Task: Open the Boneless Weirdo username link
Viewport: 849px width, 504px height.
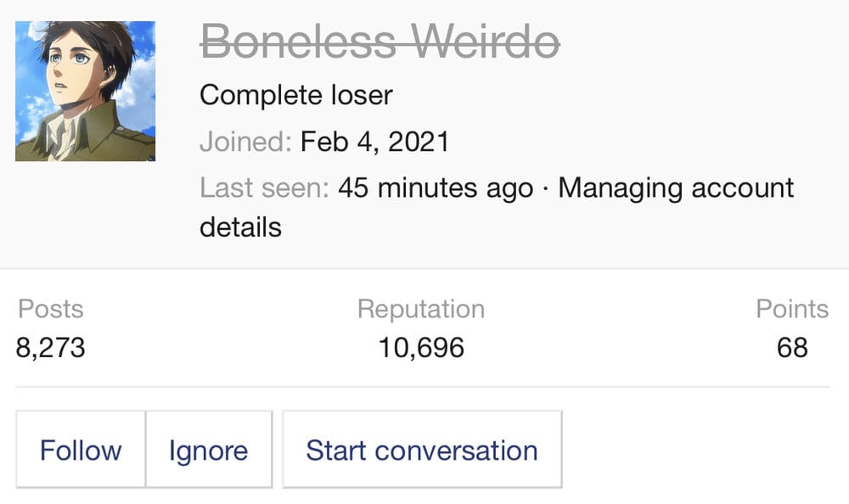Action: pyautogui.click(x=380, y=42)
